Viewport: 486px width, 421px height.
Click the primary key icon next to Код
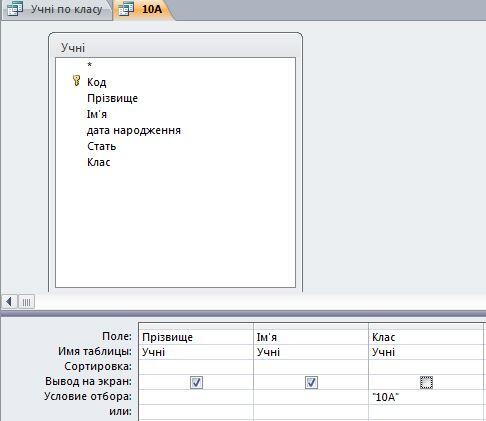[76, 81]
